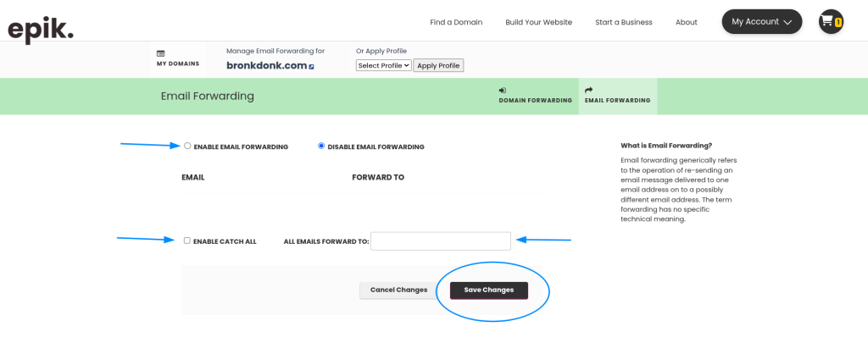Click the Cancel Changes button
Image resolution: width=868 pixels, height=354 pixels.
point(398,290)
